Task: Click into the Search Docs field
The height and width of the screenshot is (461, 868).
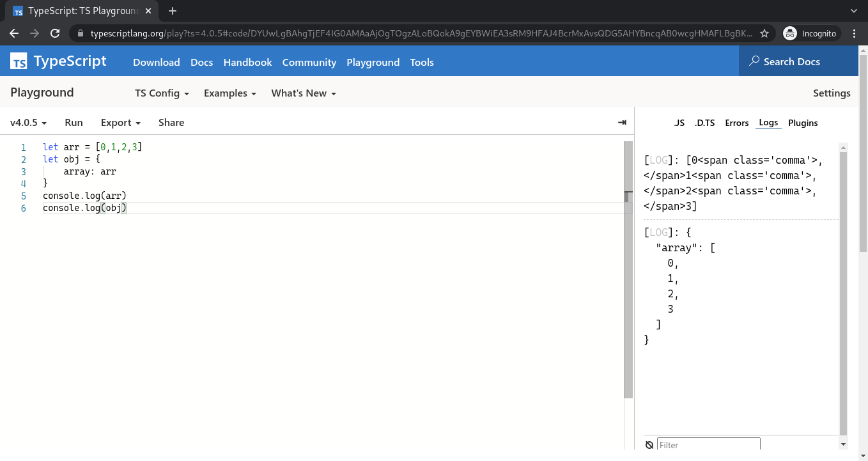Action: 798,61
